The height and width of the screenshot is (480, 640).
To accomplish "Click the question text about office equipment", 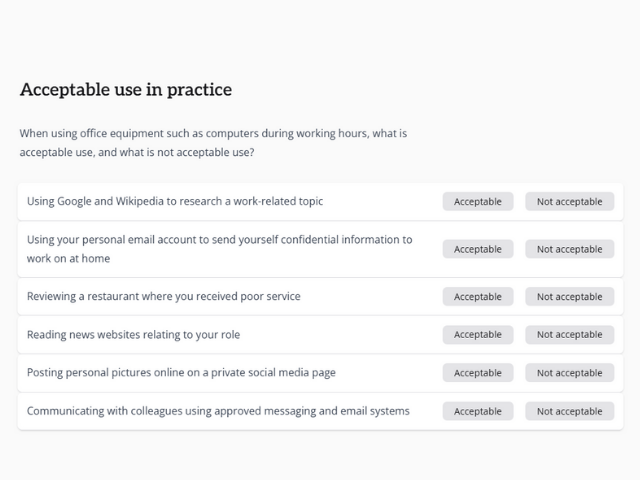I will coord(213,143).
